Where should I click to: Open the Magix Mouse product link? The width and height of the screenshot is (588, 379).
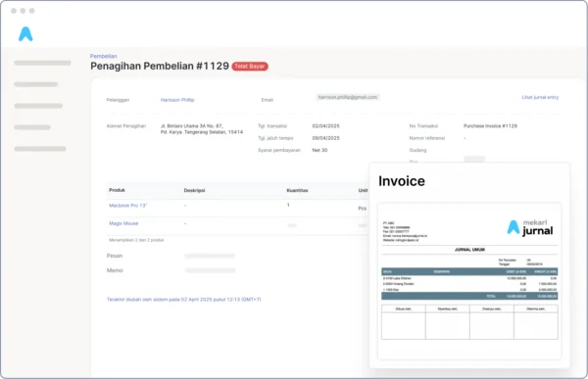pyautogui.click(x=123, y=223)
